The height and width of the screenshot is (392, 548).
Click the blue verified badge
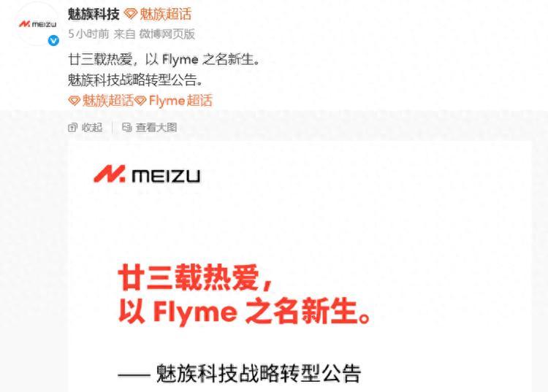pyautogui.click(x=53, y=41)
